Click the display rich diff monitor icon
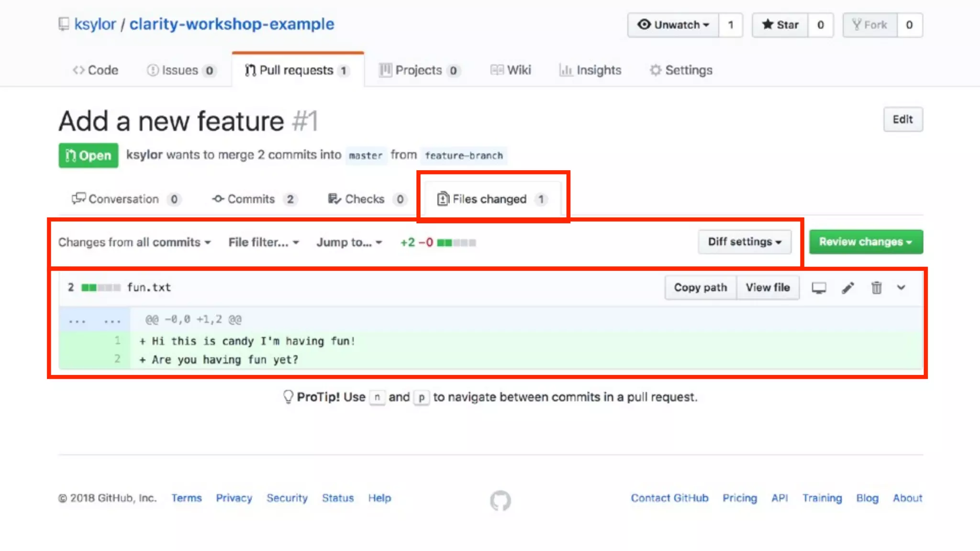Viewport: 980px width, 551px height. (819, 288)
